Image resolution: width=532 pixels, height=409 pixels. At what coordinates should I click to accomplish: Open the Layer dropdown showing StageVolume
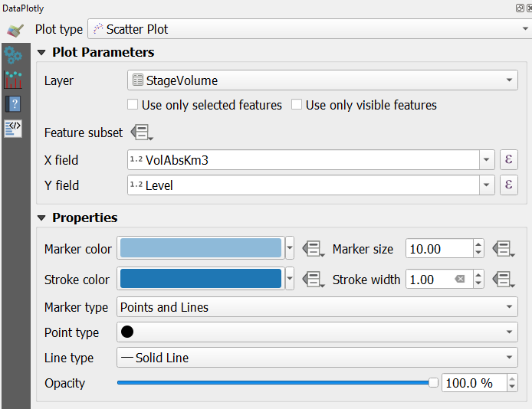pos(322,80)
